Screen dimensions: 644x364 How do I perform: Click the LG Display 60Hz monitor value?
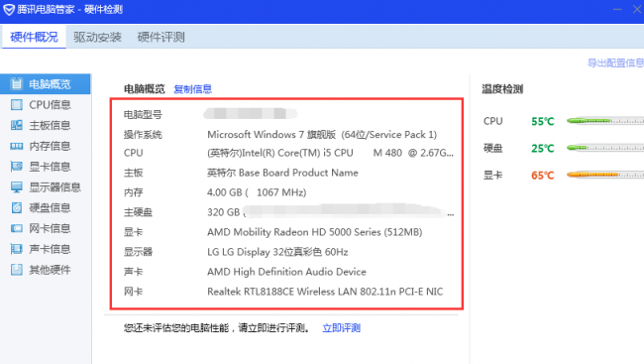coord(277,252)
